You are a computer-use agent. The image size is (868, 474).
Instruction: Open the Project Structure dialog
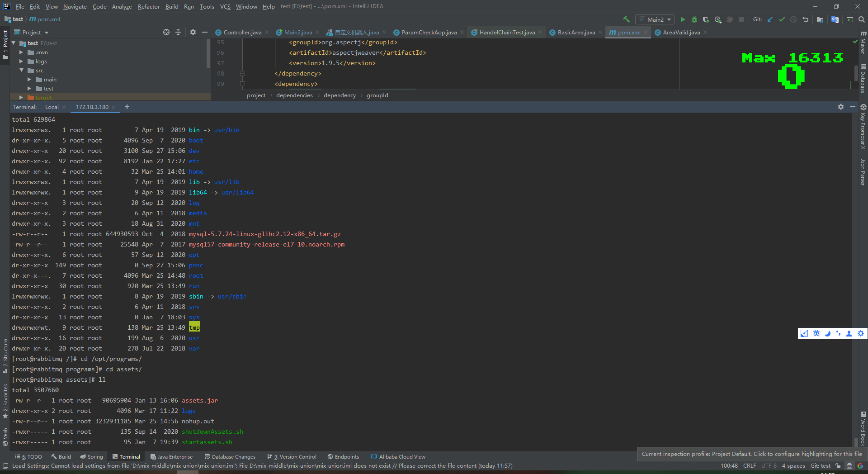coord(820,19)
